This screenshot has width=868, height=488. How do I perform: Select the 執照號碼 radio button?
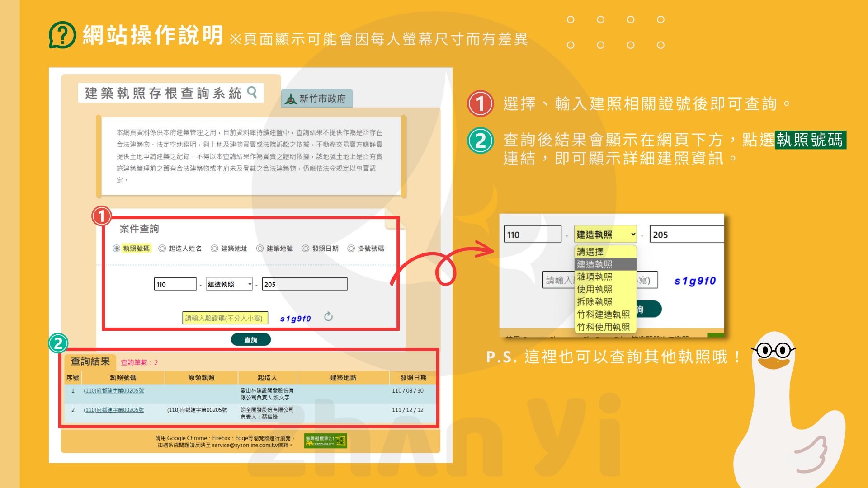click(117, 249)
